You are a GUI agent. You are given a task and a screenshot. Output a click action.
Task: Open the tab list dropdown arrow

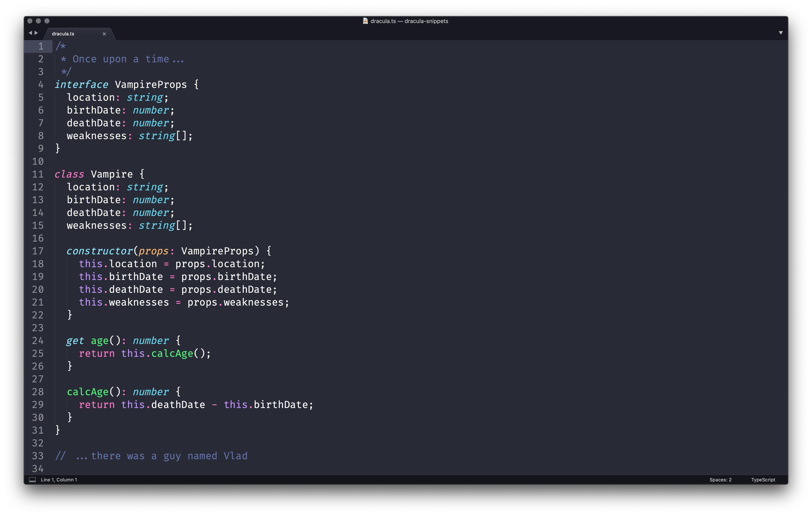(x=781, y=33)
